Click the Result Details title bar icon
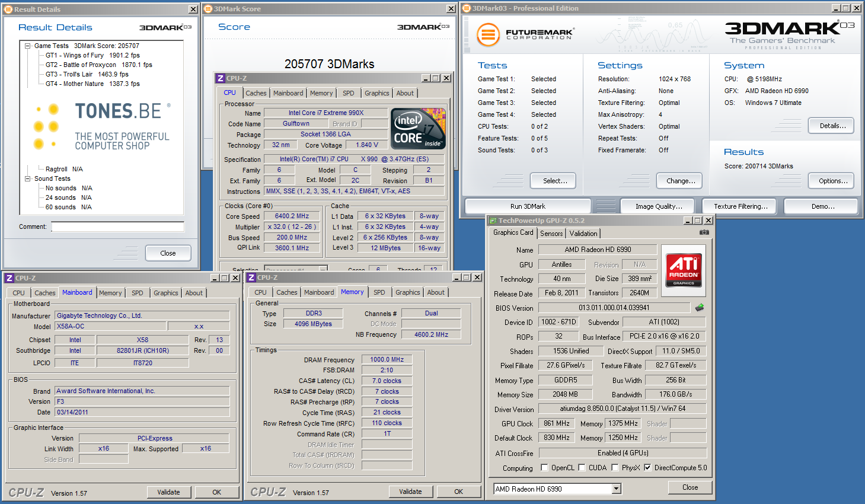The height and width of the screenshot is (504, 865). pos(8,9)
